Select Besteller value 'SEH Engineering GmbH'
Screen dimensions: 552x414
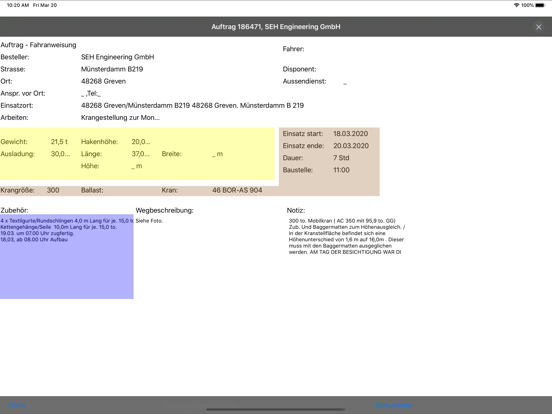(118, 57)
